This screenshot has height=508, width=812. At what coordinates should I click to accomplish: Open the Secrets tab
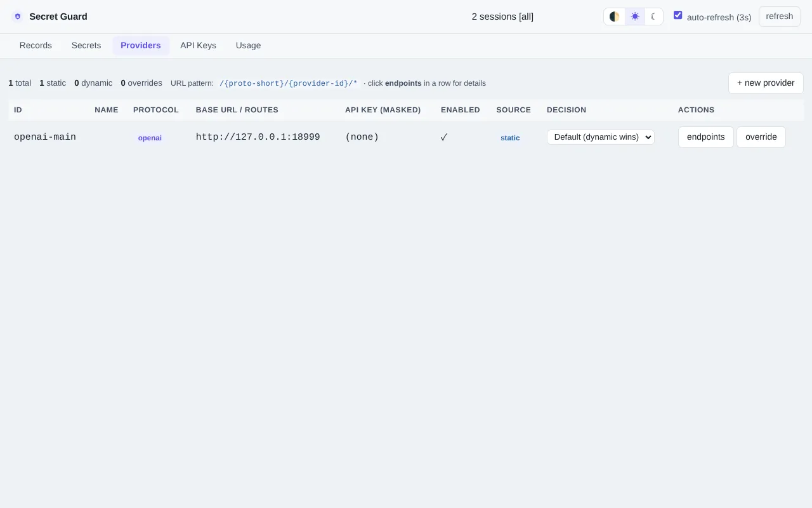tap(86, 46)
